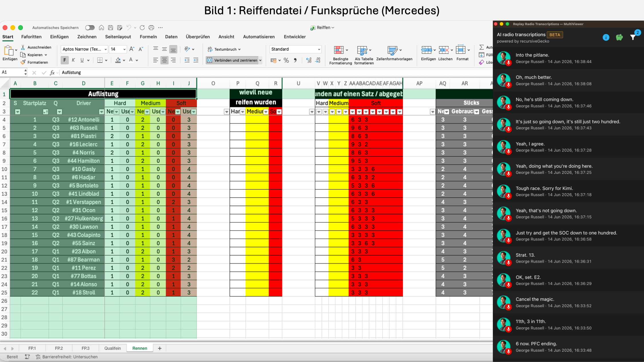Viewport: 644px width, 362px height.
Task: Click the save disk icon
Action: [110, 28]
